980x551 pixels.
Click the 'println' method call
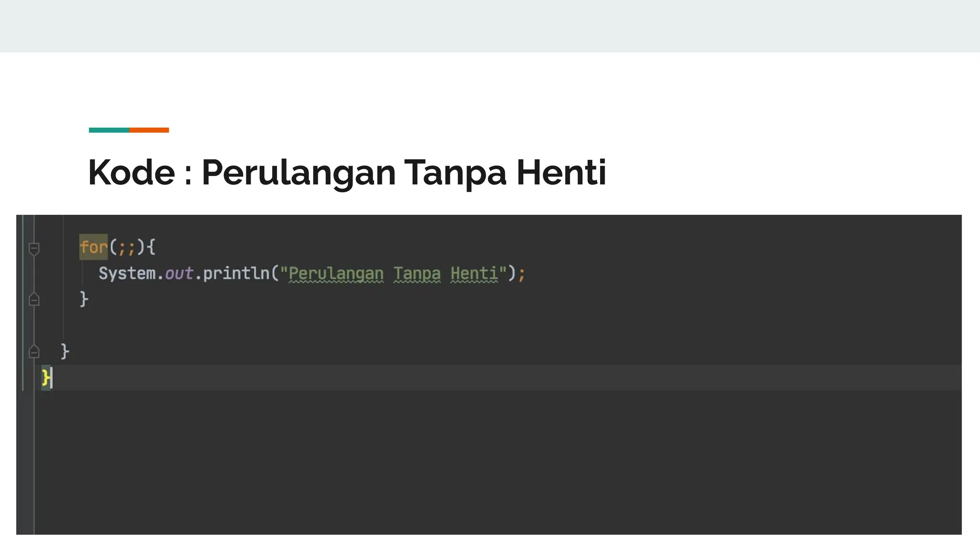pos(236,274)
